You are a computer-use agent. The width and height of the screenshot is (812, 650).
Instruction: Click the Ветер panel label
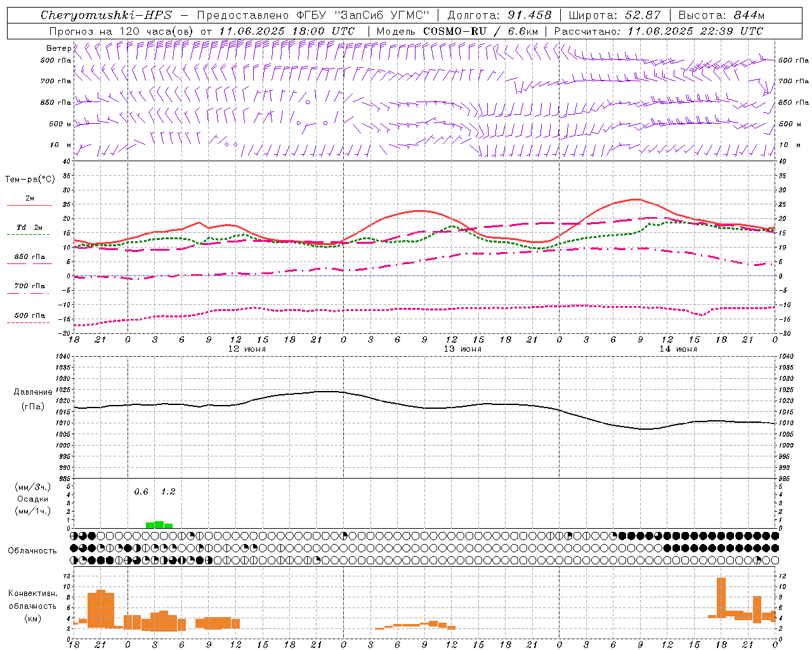pos(58,48)
